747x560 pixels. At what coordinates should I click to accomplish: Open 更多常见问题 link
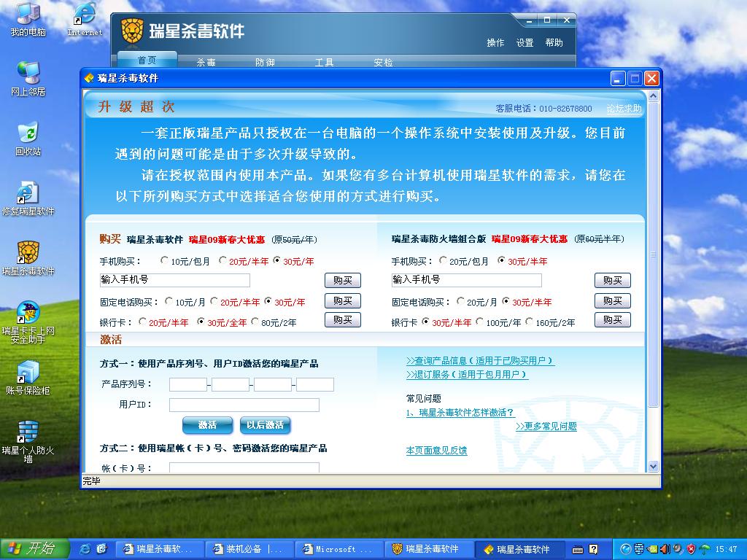point(546,426)
